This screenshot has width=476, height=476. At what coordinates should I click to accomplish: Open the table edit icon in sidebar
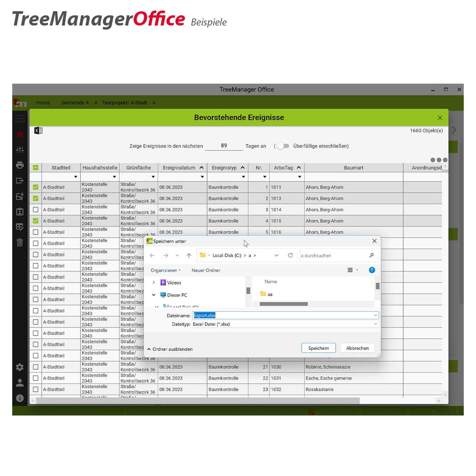[20, 227]
